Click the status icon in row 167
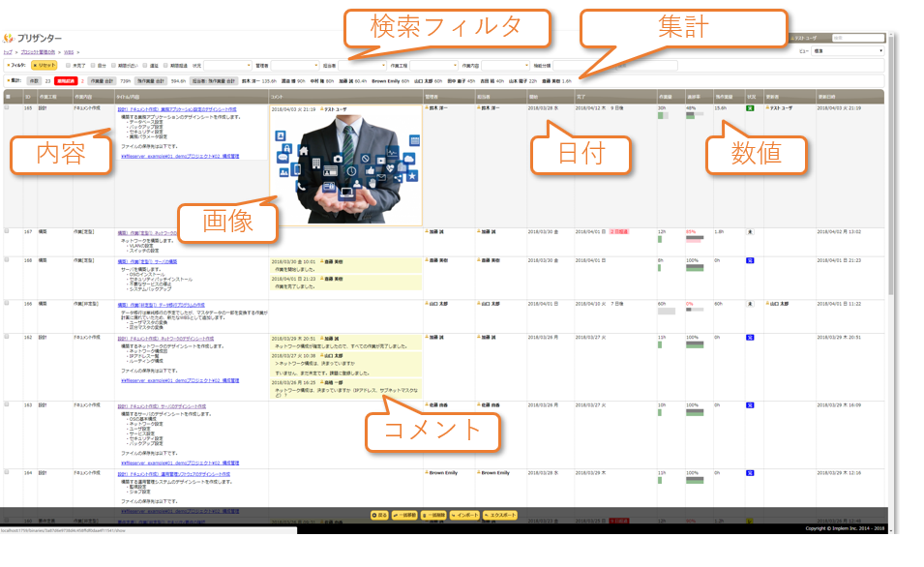Image resolution: width=924 pixels, height=567 pixels. (750, 232)
